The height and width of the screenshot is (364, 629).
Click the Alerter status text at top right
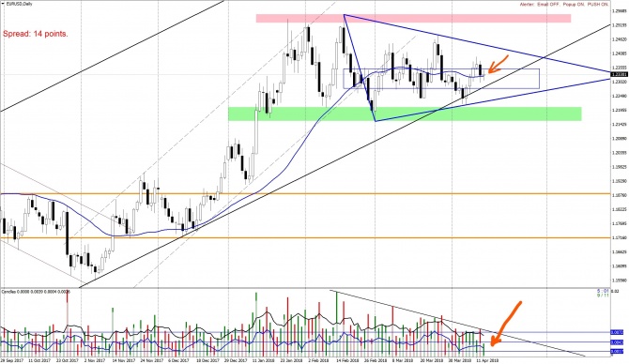[x=563, y=4]
